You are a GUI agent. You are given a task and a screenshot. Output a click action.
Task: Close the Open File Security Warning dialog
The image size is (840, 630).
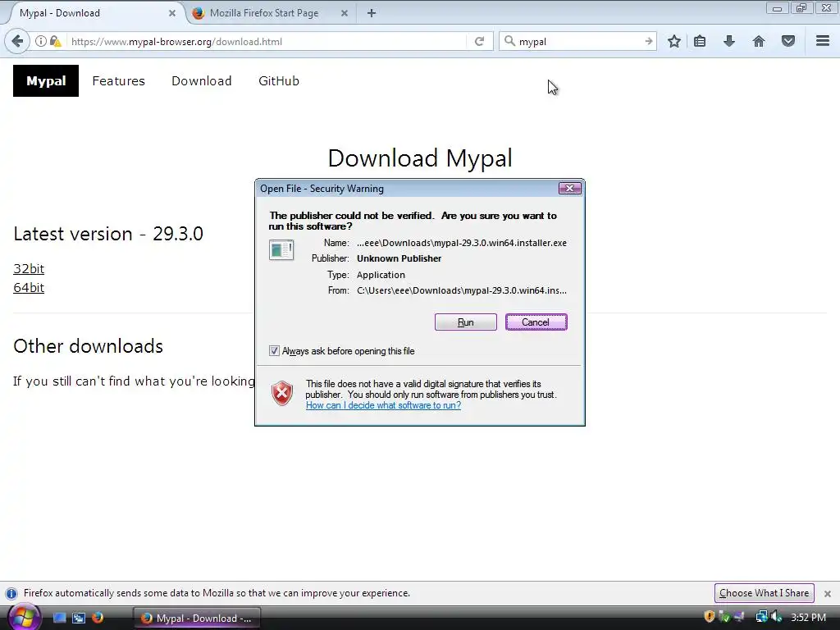[x=569, y=188]
